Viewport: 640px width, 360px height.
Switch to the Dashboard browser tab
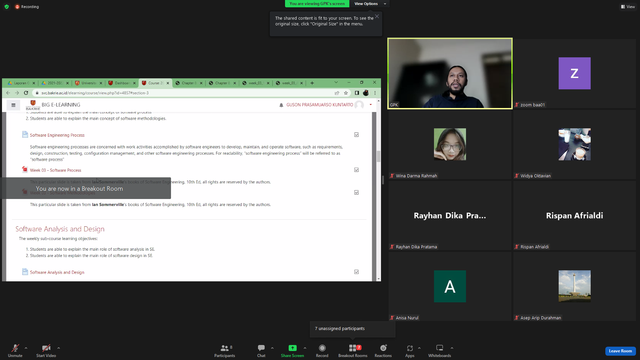coord(121,83)
